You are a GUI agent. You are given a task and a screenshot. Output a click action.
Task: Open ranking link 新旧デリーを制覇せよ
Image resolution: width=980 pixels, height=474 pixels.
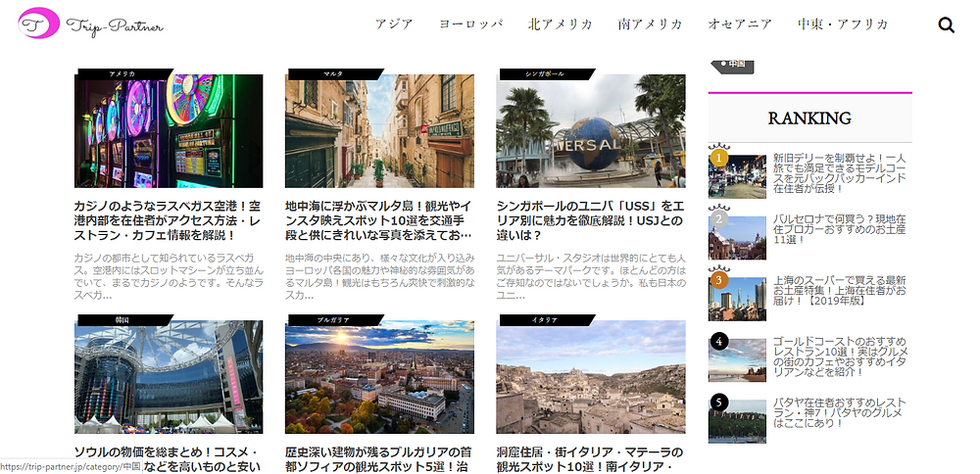click(x=840, y=173)
